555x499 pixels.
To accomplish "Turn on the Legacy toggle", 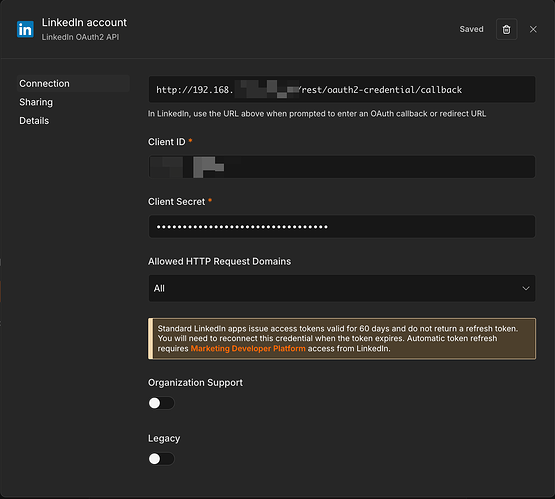I will (161, 459).
